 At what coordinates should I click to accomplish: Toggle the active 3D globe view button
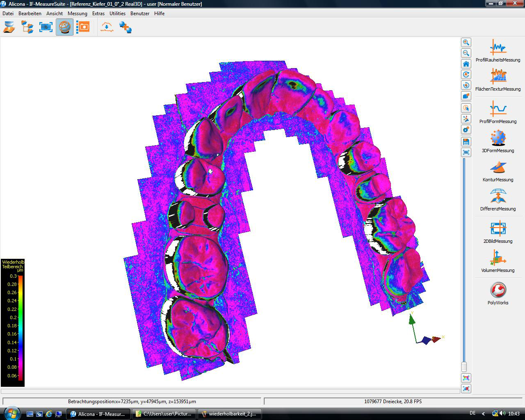click(65, 27)
